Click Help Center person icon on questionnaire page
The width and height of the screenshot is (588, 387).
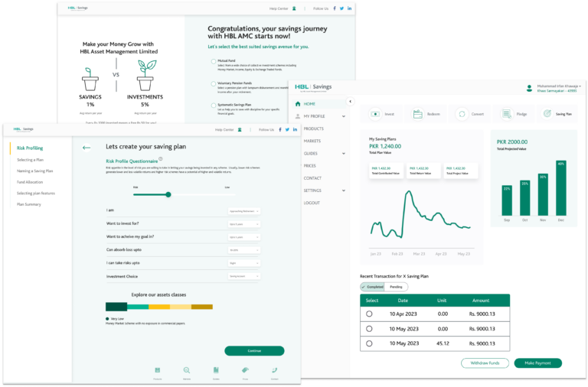click(x=240, y=129)
